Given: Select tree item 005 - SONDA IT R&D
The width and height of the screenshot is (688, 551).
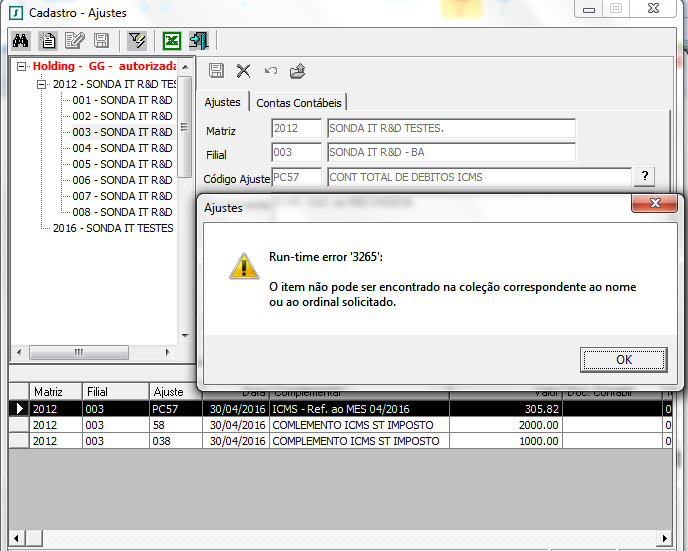Looking at the screenshot, I should tap(122, 164).
